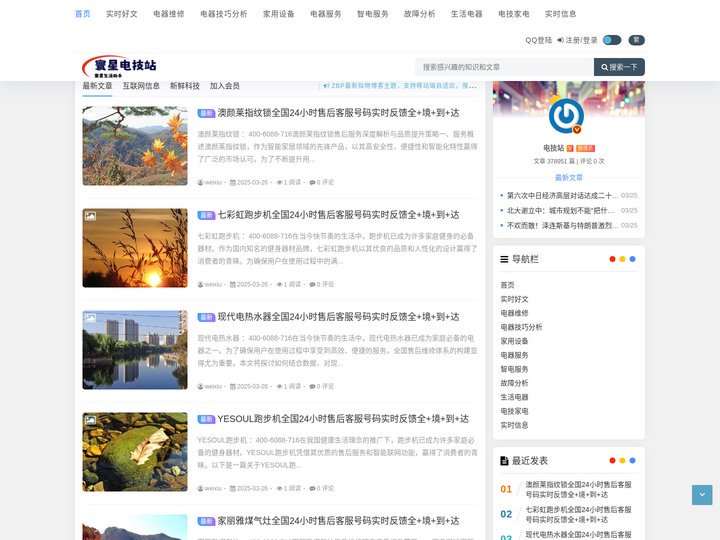Open 生活电器 in top navigation
This screenshot has width=720, height=540.
pos(467,14)
